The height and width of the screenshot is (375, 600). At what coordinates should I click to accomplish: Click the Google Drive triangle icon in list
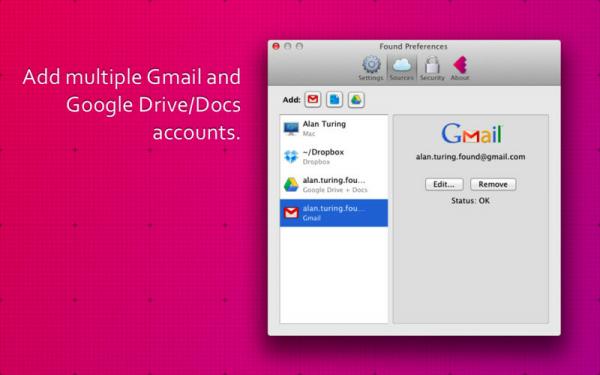(x=291, y=185)
